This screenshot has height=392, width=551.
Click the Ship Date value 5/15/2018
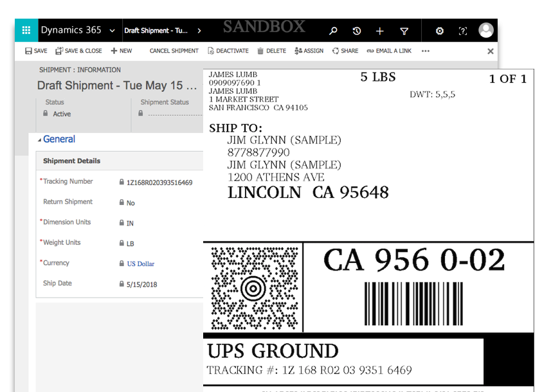click(141, 285)
